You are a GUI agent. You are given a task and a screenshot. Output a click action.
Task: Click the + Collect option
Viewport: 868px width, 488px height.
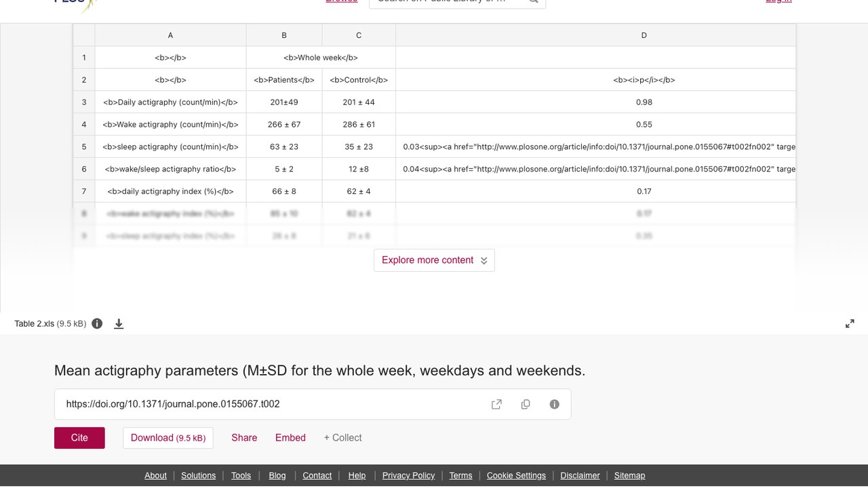[342, 438]
